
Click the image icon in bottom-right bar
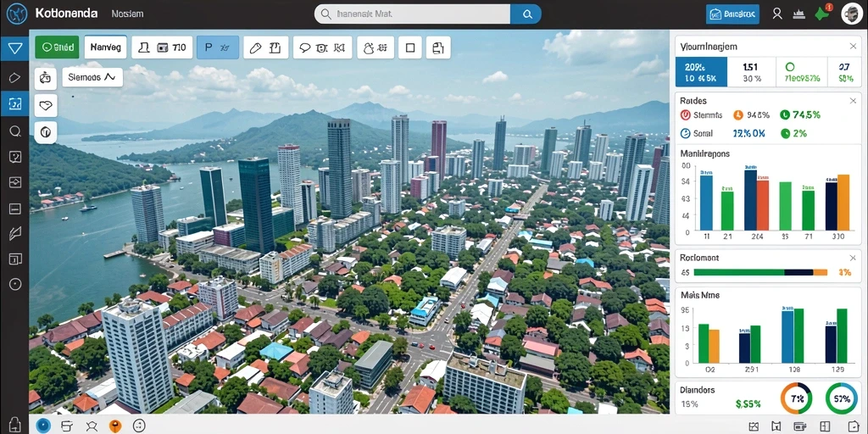coord(754,426)
